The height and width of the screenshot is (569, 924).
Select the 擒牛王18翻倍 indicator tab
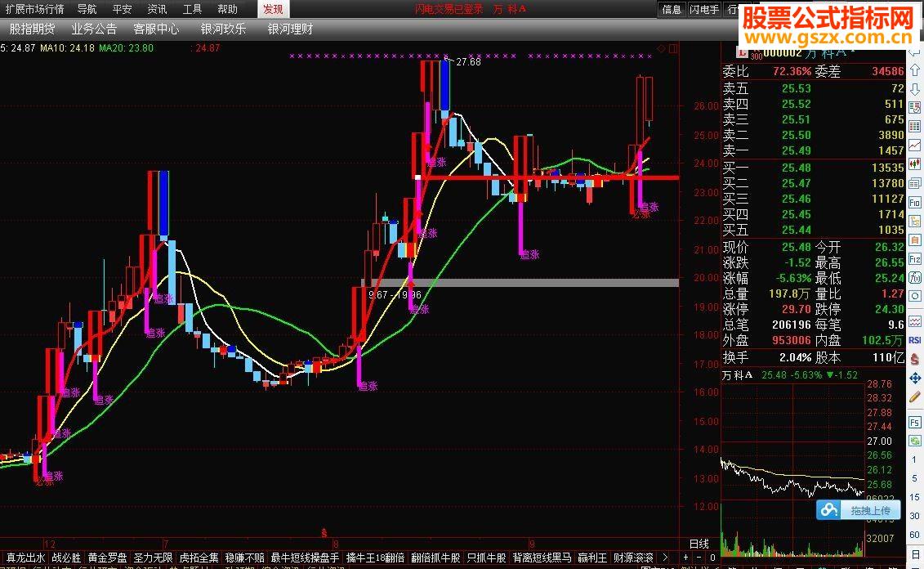point(375,558)
